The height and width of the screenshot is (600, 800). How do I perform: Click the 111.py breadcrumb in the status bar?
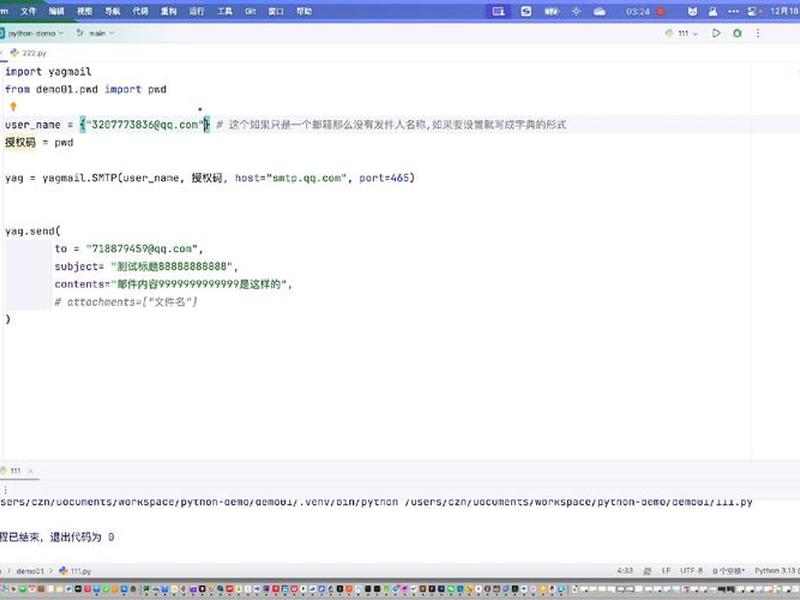76,571
